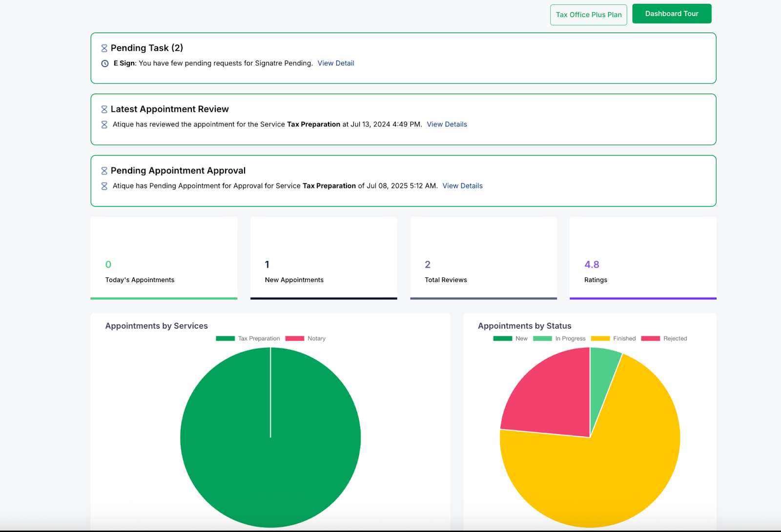Image resolution: width=781 pixels, height=532 pixels.
Task: Click the 'Pending Task (2)' heading
Action: [147, 48]
